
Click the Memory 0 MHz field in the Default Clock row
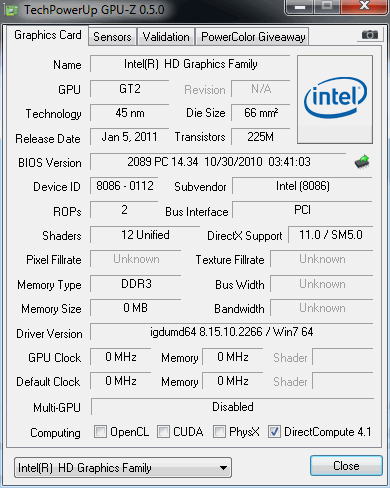[x=233, y=381]
